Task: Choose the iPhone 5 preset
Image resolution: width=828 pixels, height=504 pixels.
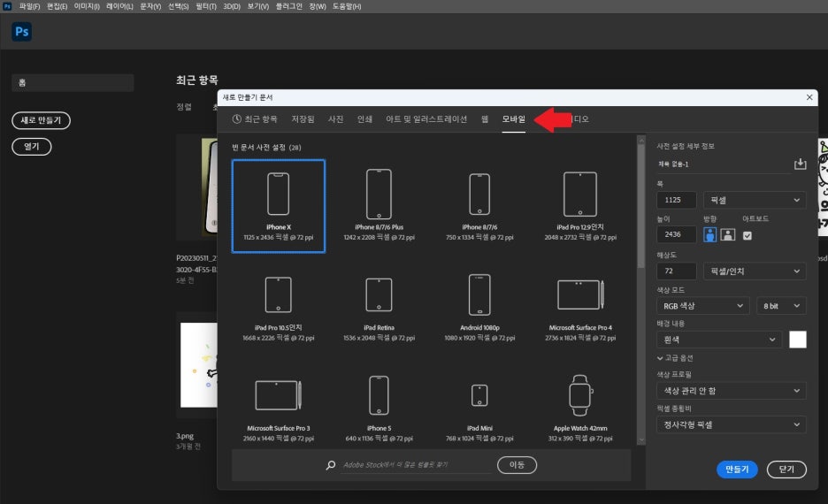Action: (x=379, y=408)
